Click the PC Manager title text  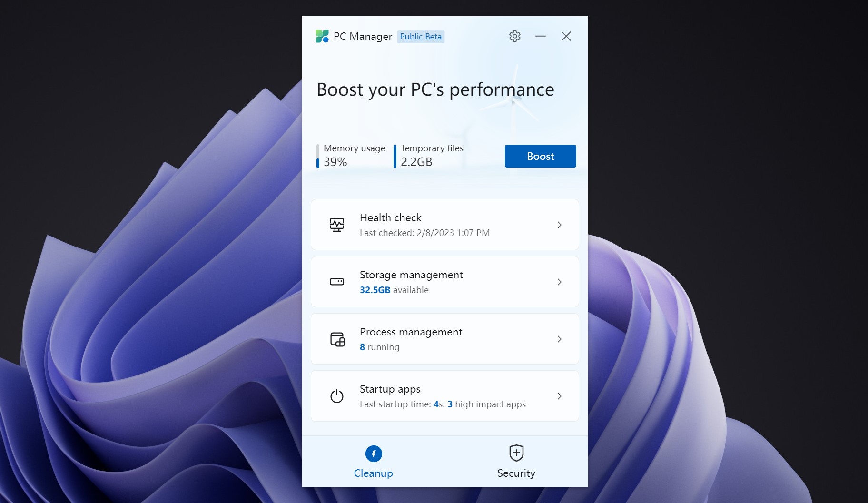click(363, 37)
